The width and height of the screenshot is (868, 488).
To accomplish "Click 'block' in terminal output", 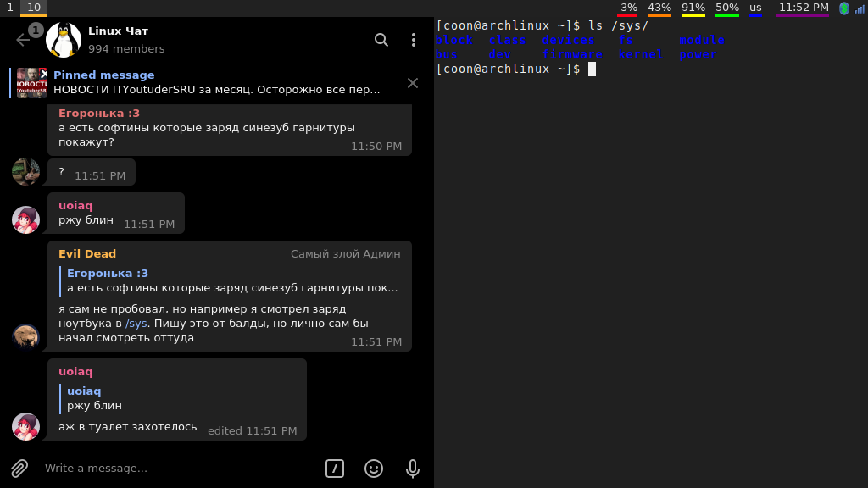I will pos(454,40).
